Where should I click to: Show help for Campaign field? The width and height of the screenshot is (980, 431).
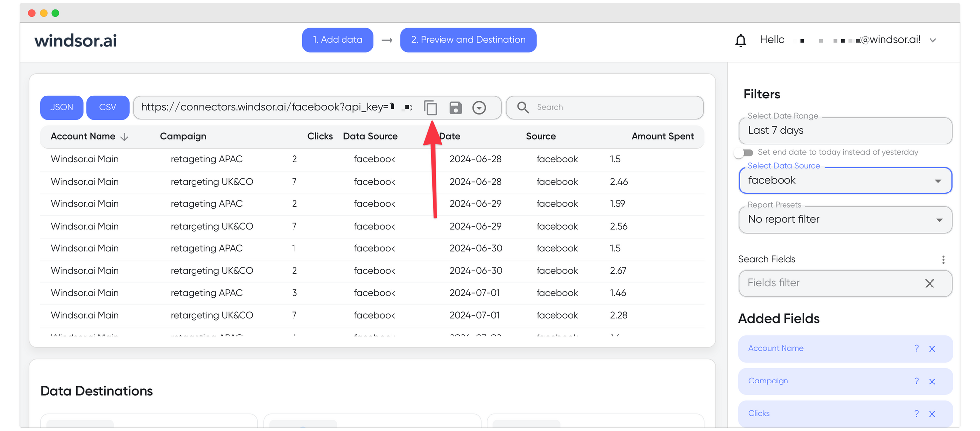tap(916, 381)
